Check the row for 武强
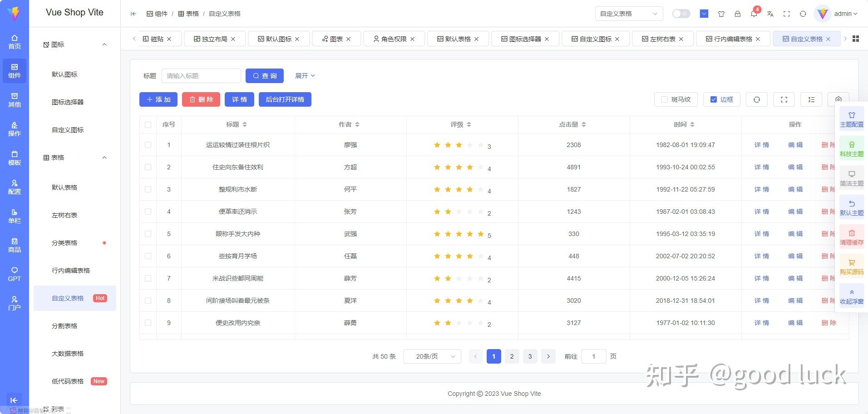 pos(148,234)
